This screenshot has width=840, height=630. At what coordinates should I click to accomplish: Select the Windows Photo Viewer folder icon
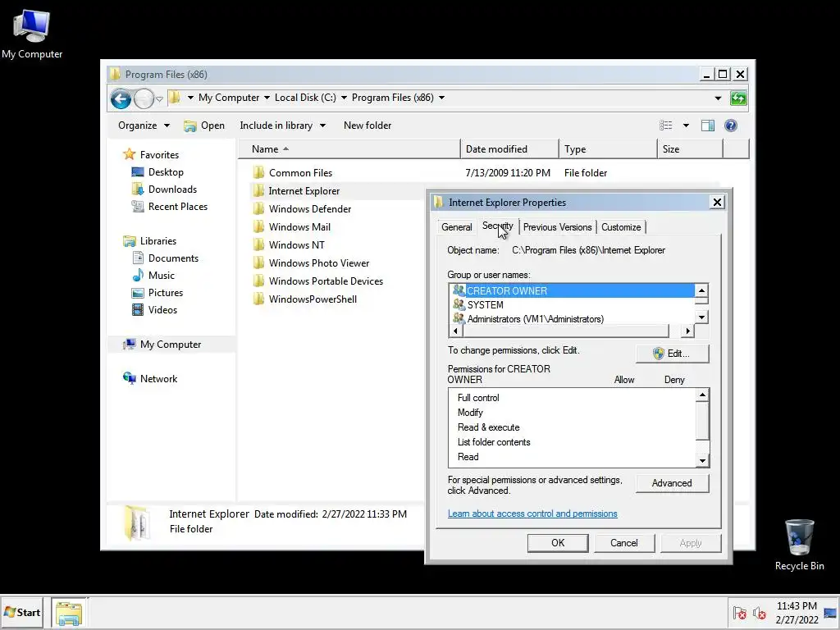click(258, 263)
